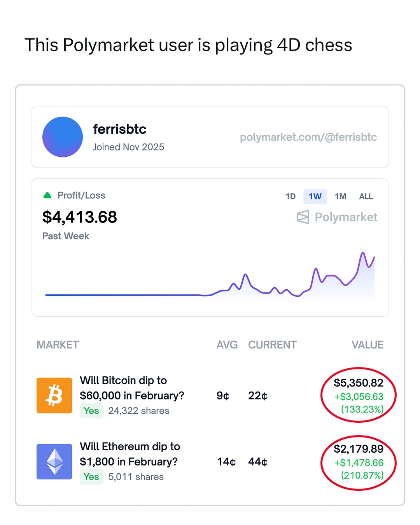Click the ferrisbtc username
The image size is (420, 525).
coord(120,129)
